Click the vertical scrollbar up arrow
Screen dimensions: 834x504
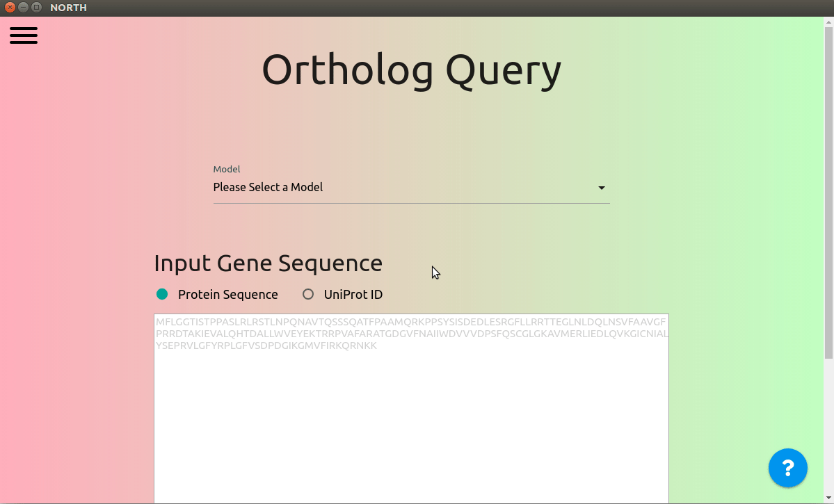pyautogui.click(x=828, y=22)
